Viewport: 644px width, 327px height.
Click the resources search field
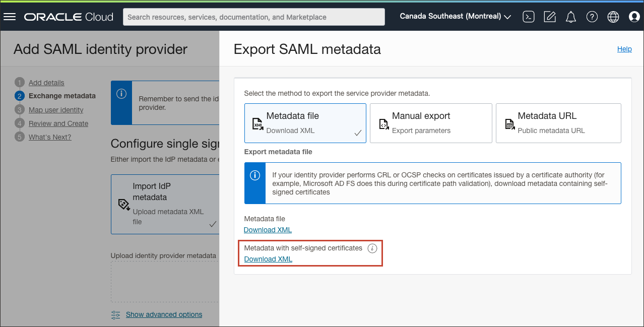tap(253, 17)
